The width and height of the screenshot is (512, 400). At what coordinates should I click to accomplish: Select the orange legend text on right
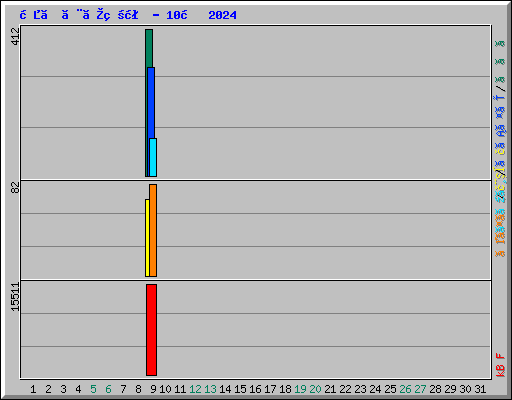tap(500, 233)
